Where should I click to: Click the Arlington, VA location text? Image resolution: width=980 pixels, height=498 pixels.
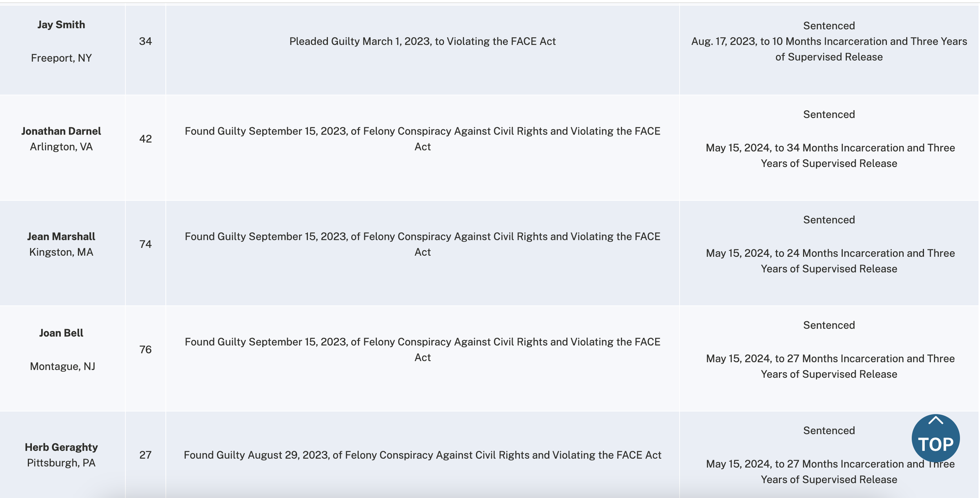tap(61, 147)
